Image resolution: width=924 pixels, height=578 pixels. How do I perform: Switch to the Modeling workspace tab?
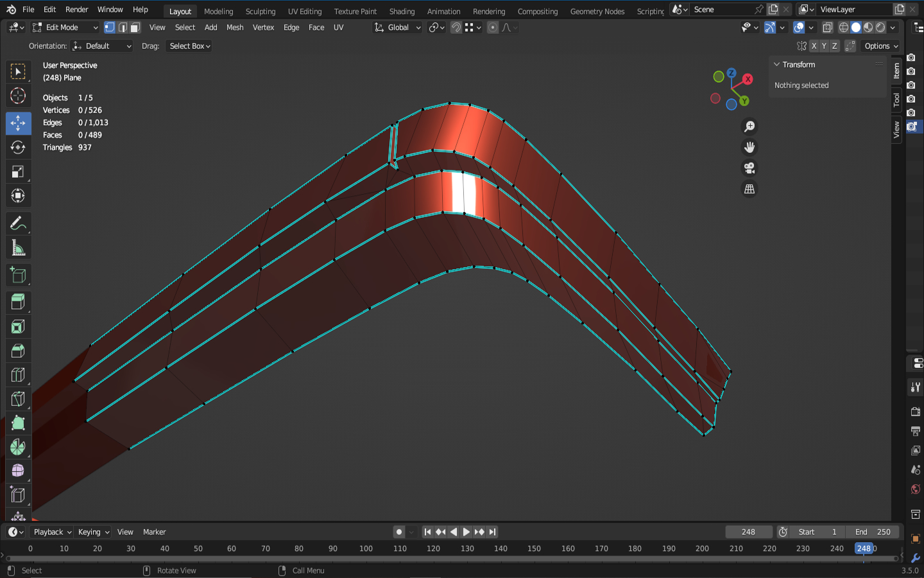(x=218, y=12)
